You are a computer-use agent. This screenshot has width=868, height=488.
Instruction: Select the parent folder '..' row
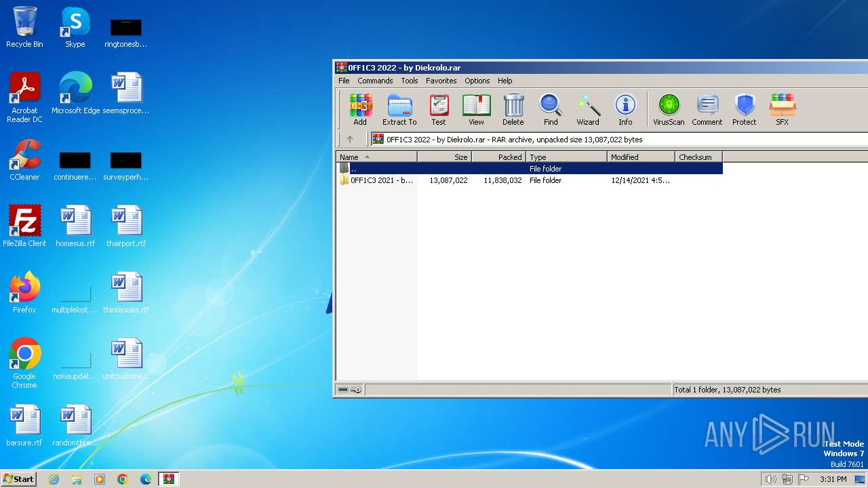530,168
